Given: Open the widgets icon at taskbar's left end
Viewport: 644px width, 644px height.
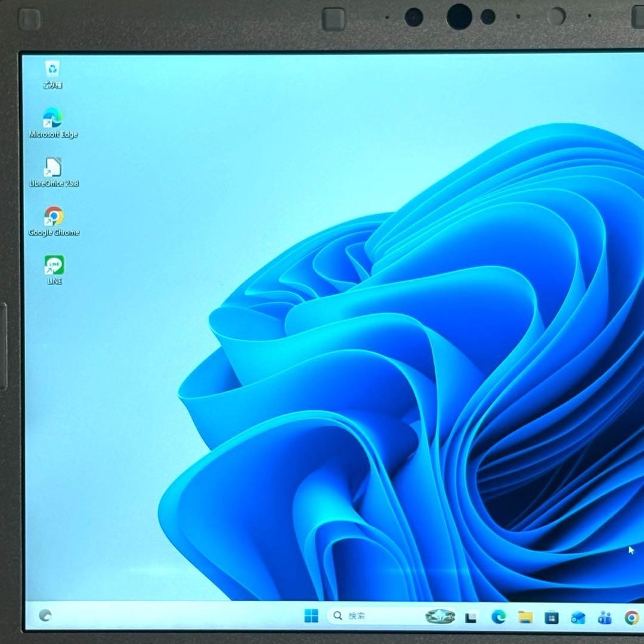Looking at the screenshot, I should 45,615.
